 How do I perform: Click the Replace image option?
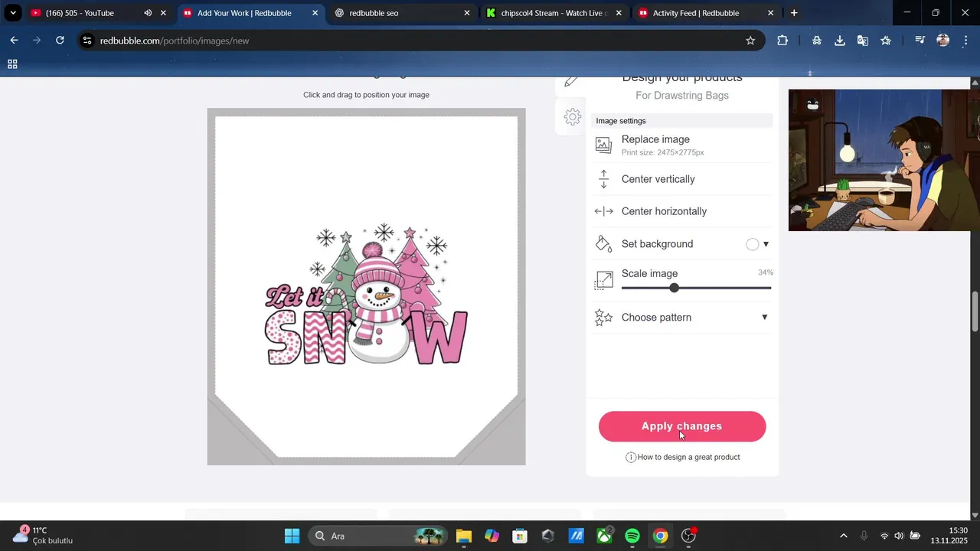682,145
